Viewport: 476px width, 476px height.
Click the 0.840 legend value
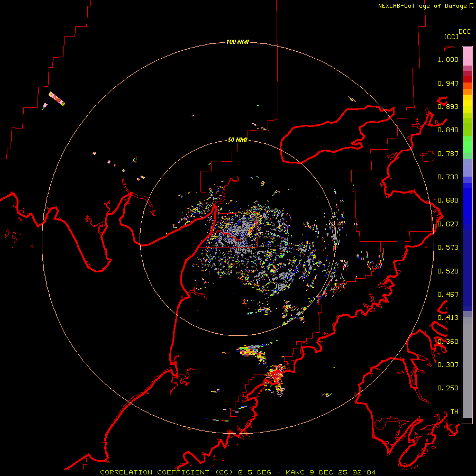pos(448,130)
